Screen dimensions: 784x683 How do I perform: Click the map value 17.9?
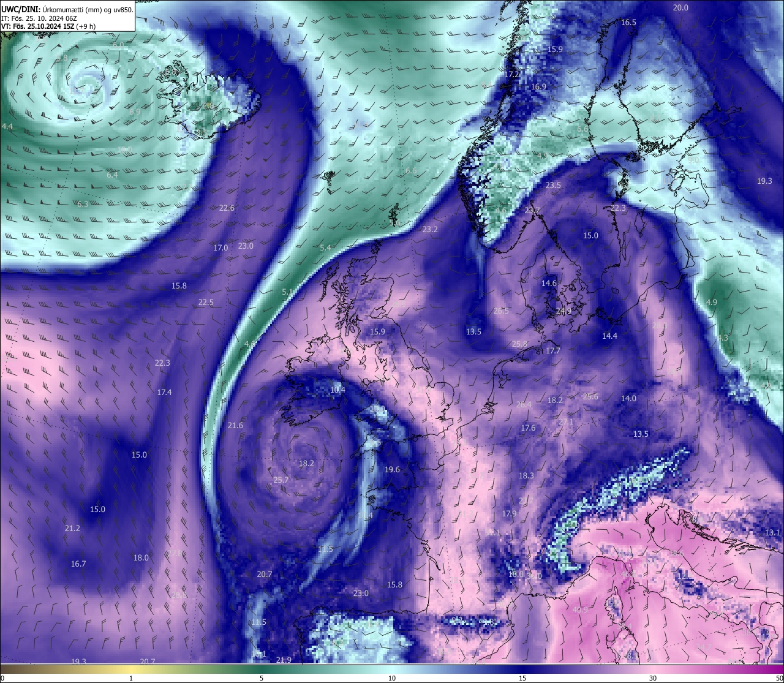(509, 514)
